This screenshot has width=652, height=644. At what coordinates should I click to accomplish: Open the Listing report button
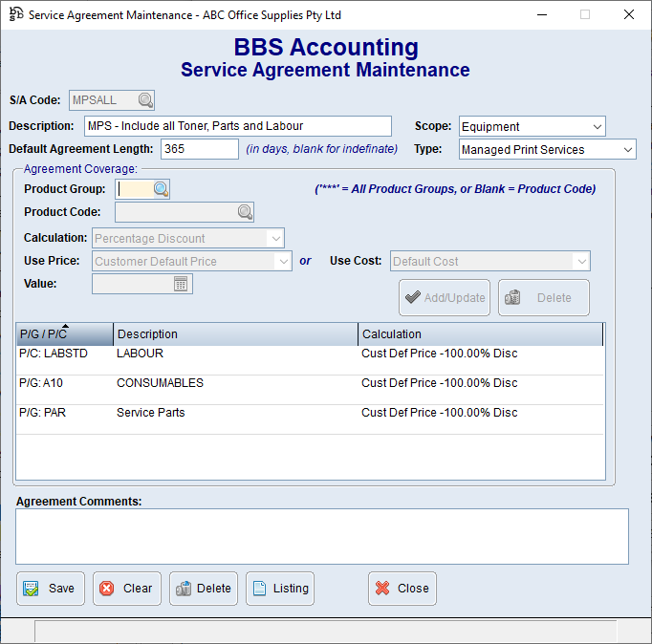pos(280,589)
